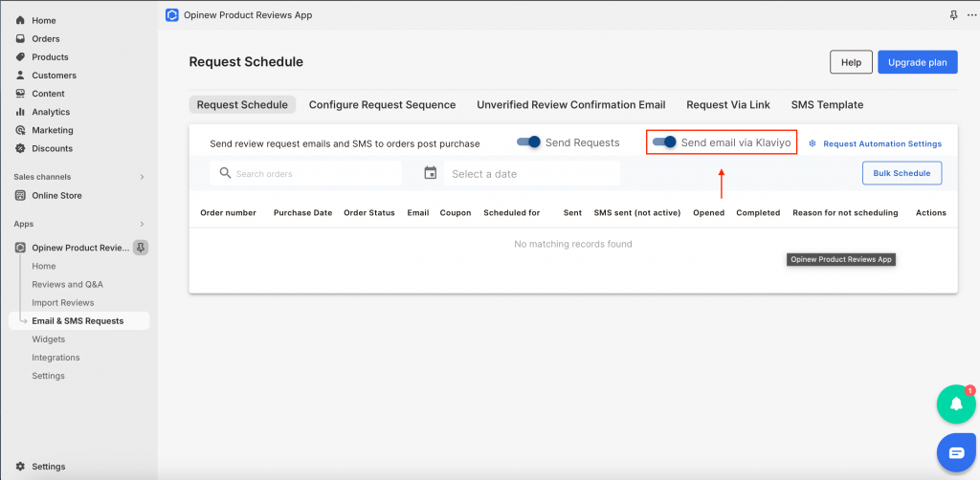Go to Import Reviews
The image size is (980, 480).
63,303
